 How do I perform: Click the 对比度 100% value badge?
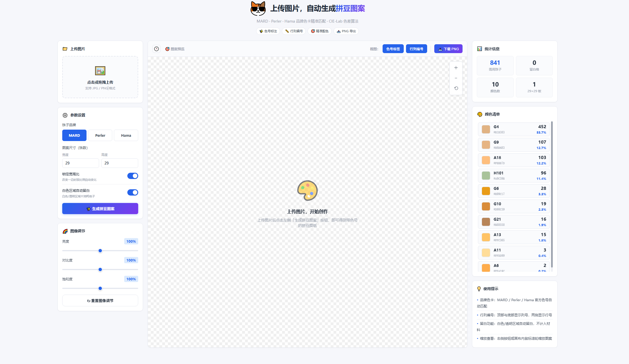131,260
